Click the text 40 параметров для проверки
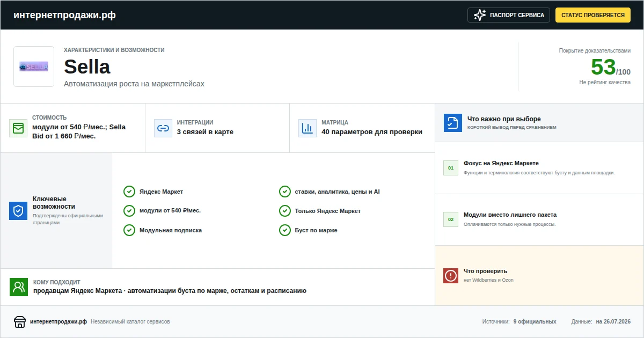 pyautogui.click(x=372, y=132)
